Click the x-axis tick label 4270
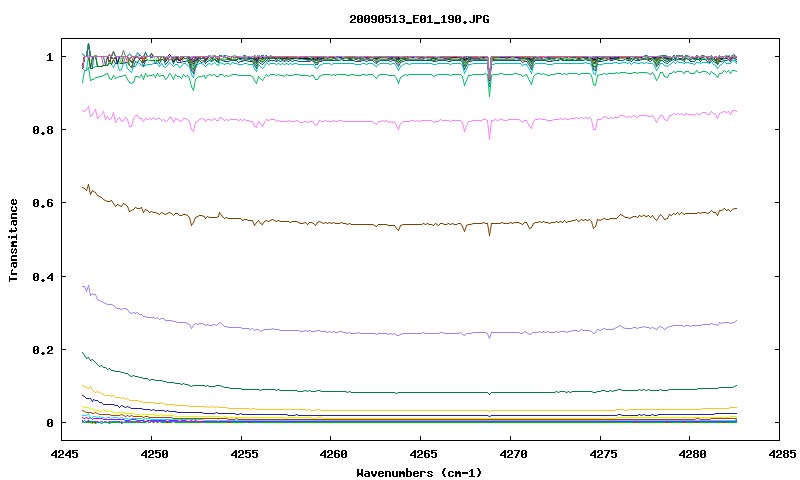The image size is (800, 480). 513,454
